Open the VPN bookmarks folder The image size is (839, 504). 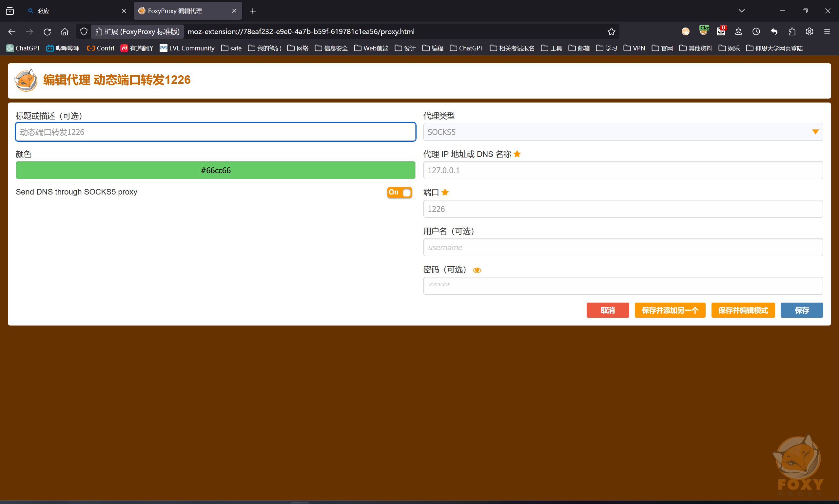tap(634, 48)
